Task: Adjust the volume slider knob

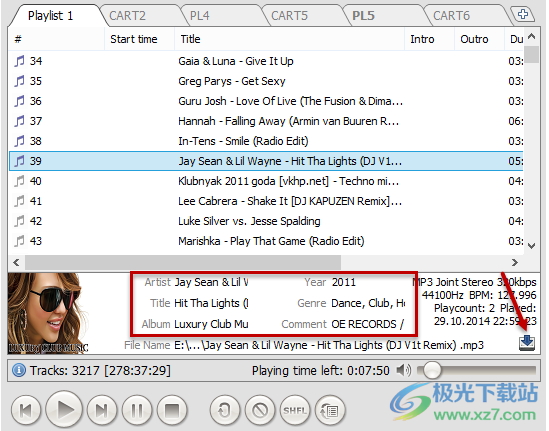Action: (432, 370)
